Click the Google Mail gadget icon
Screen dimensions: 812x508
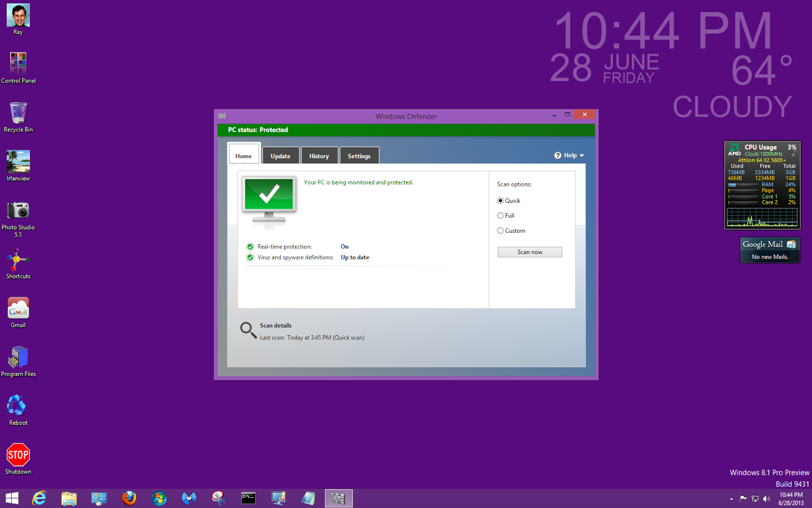(x=791, y=244)
